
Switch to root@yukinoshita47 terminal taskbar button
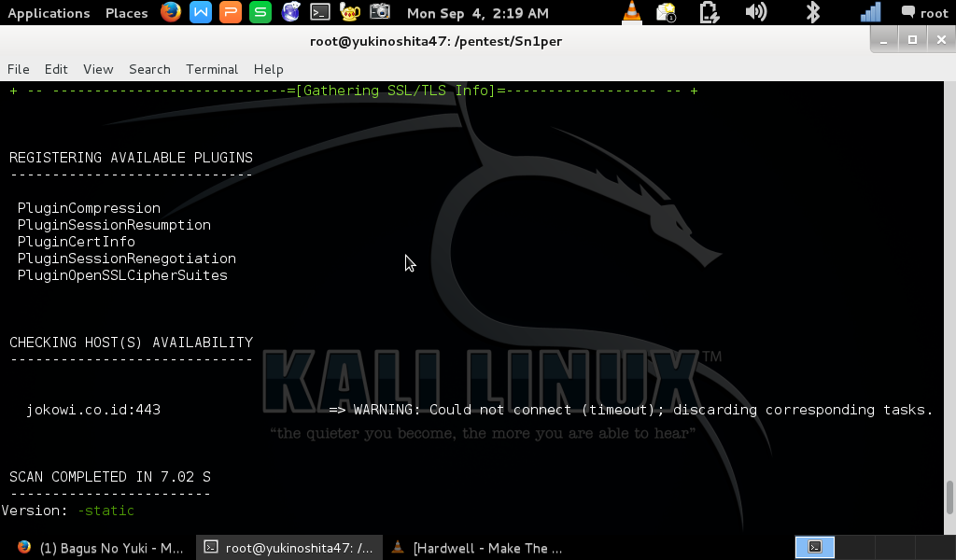click(x=289, y=548)
